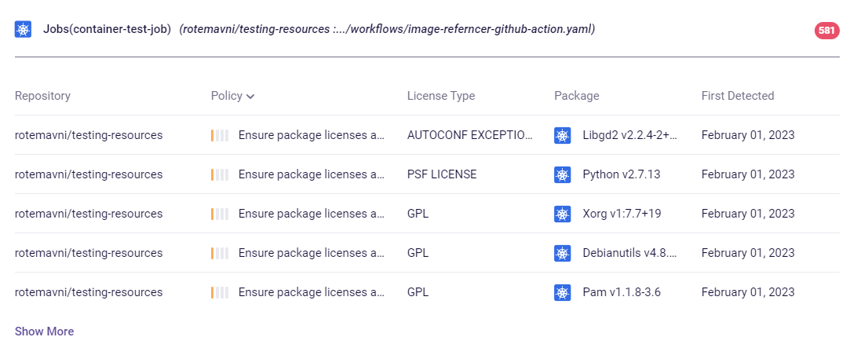Click Show More link

44,332
